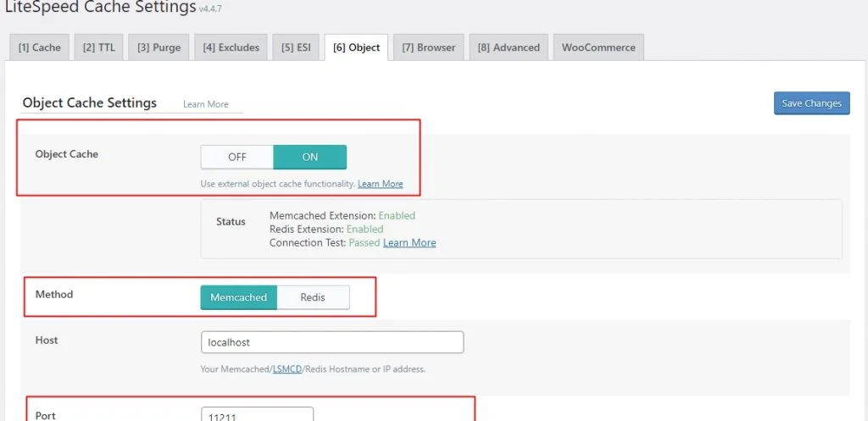Select Redis as the method
868x421 pixels.
pos(313,297)
